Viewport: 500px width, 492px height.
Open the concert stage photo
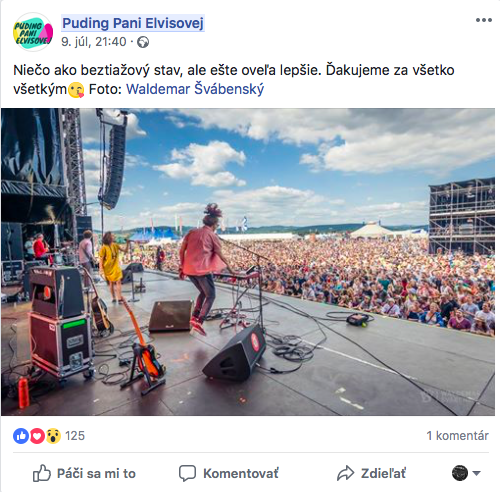tap(248, 262)
